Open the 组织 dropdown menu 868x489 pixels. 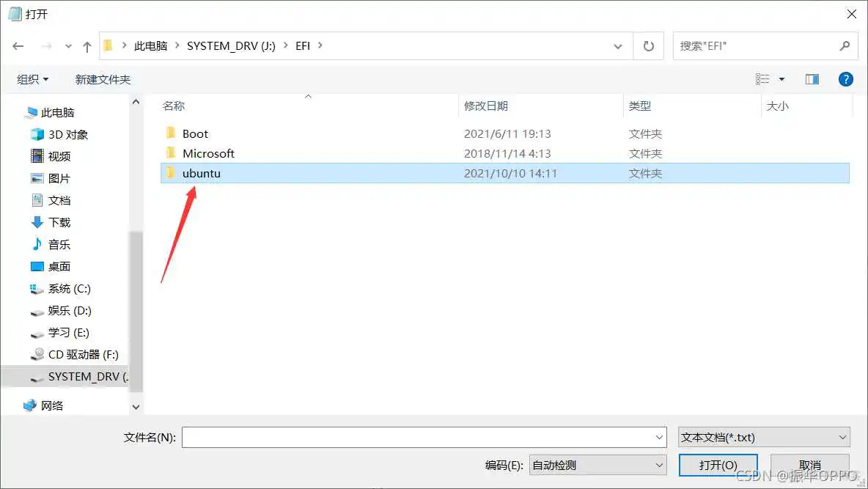[32, 79]
